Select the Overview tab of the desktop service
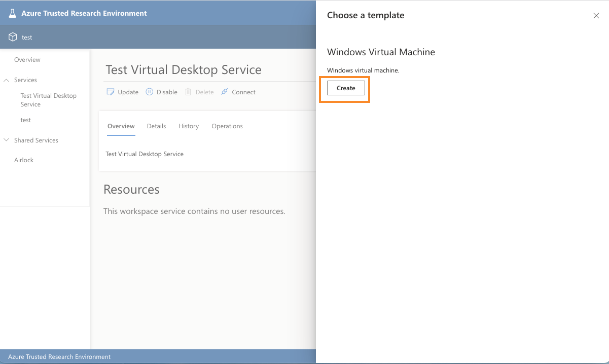Image resolution: width=609 pixels, height=364 pixels. coord(121,126)
